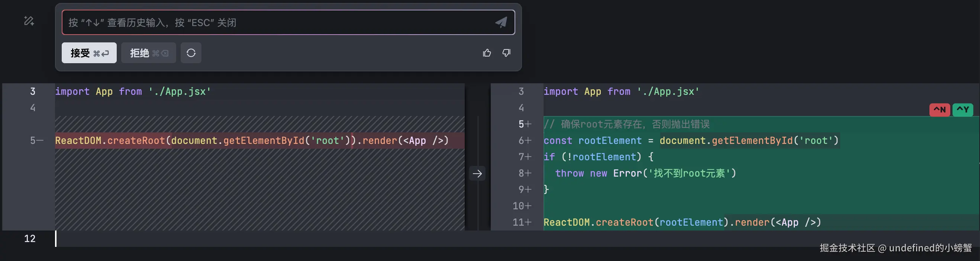The width and height of the screenshot is (980, 261).
Task: Click left pane import App line
Action: [x=133, y=92]
